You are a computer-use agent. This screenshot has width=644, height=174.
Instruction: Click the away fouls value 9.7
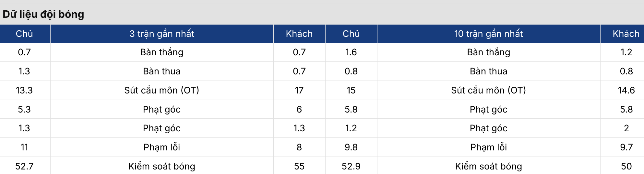[x=626, y=147]
